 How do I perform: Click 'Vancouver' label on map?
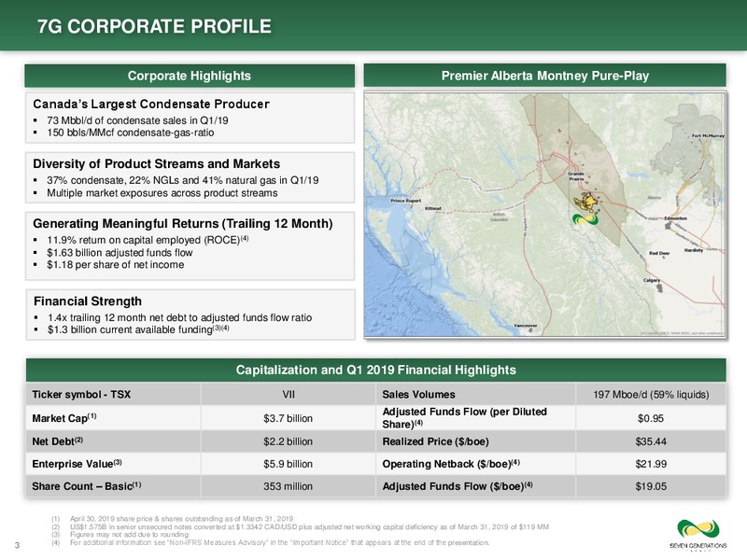526,326
